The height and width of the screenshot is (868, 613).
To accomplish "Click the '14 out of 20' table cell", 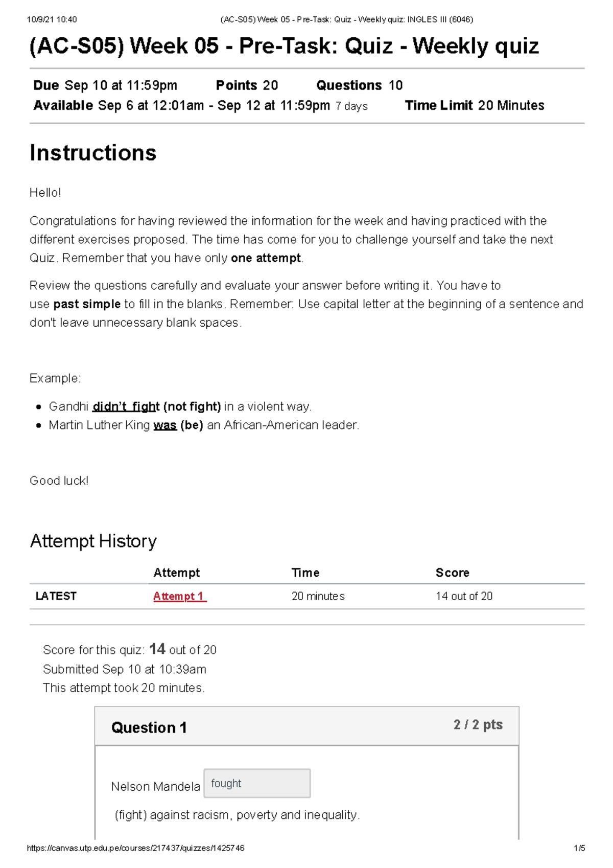I will click(464, 596).
